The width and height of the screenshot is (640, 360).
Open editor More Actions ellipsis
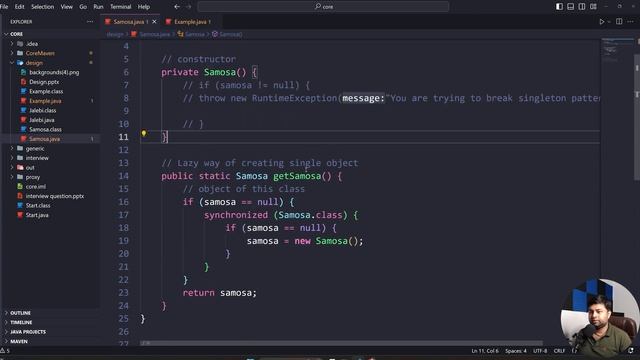[x=631, y=22]
